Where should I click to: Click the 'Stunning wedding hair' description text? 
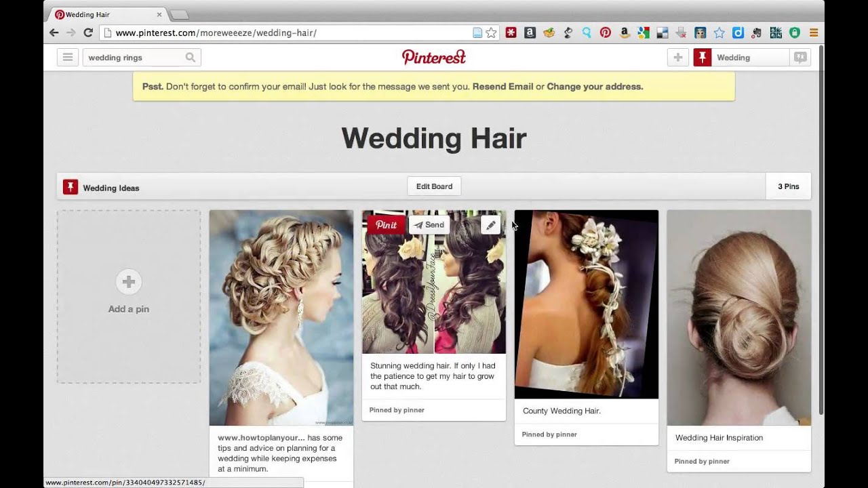[433, 376]
